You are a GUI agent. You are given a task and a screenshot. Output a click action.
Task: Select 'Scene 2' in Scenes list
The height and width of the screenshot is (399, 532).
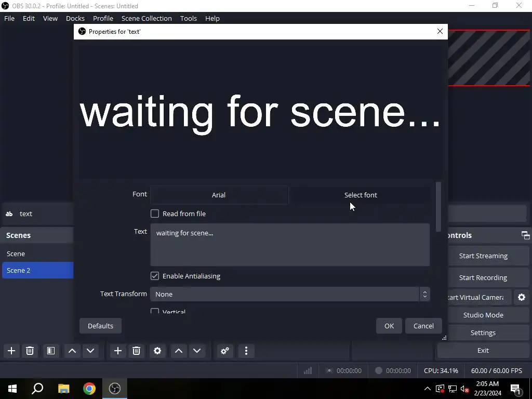37,270
